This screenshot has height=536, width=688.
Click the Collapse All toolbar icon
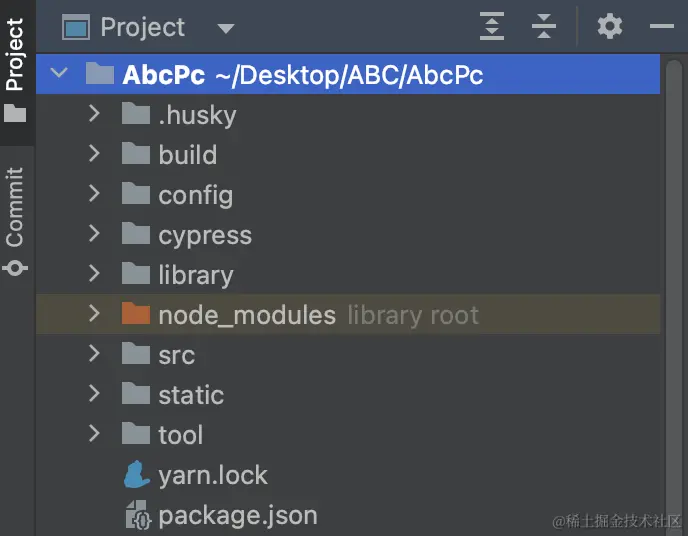(543, 27)
